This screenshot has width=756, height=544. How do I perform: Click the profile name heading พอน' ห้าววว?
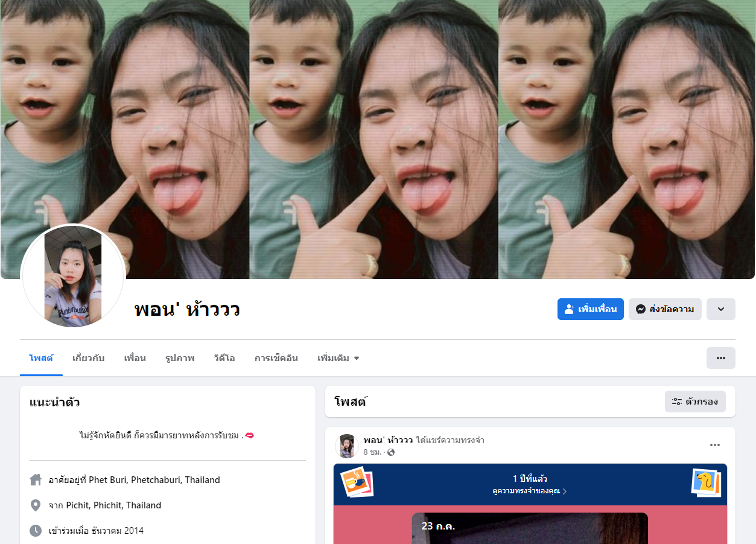click(x=187, y=310)
